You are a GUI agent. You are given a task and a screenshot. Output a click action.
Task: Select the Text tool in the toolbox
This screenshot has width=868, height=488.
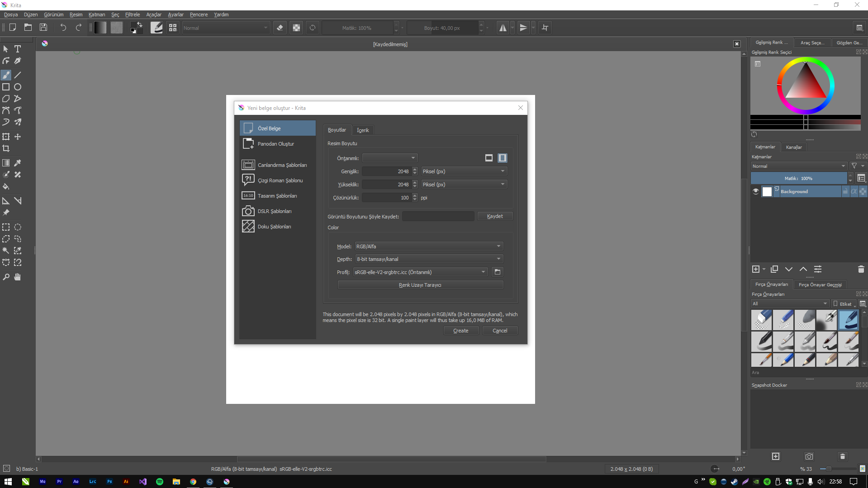18,49
